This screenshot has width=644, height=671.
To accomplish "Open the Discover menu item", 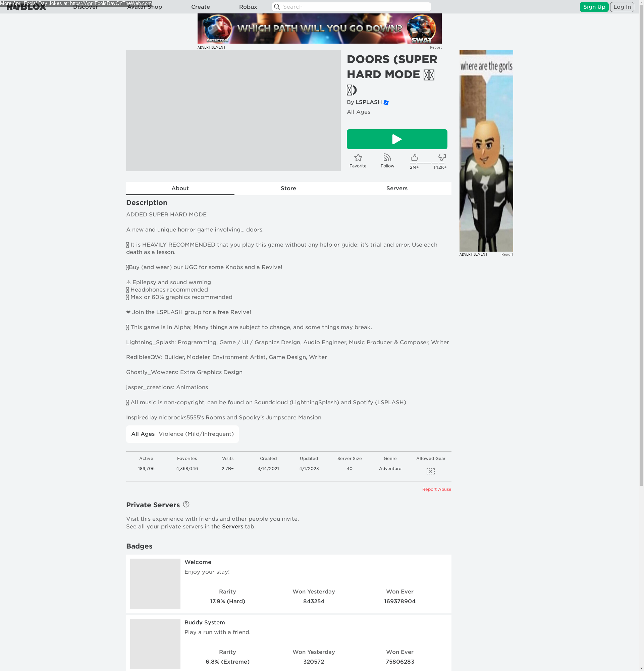I will (86, 7).
